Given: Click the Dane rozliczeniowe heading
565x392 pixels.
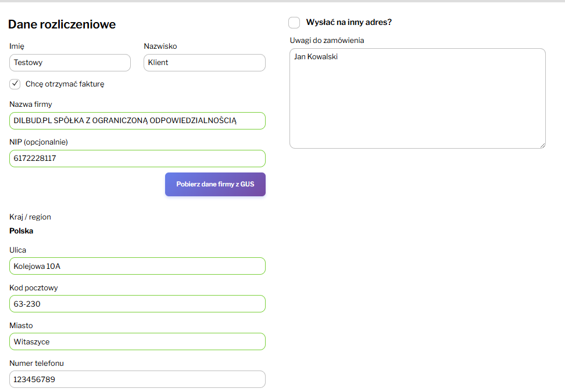Looking at the screenshot, I should [62, 24].
